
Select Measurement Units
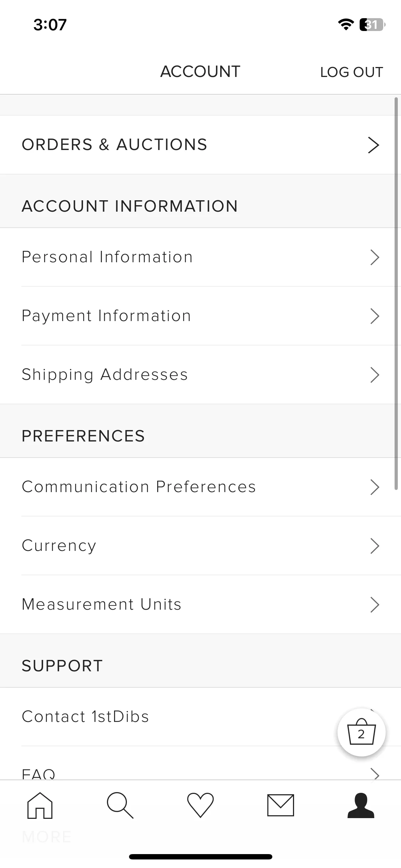[x=200, y=604]
